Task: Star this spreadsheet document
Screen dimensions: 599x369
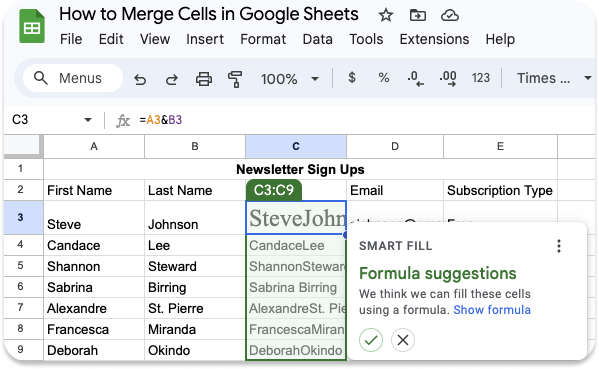Action: [x=385, y=16]
